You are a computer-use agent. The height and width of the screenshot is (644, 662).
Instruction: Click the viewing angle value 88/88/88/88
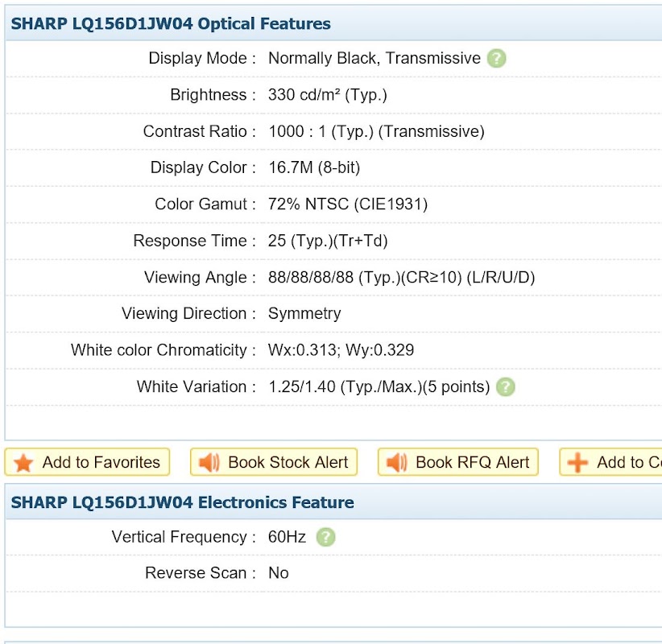tap(311, 277)
